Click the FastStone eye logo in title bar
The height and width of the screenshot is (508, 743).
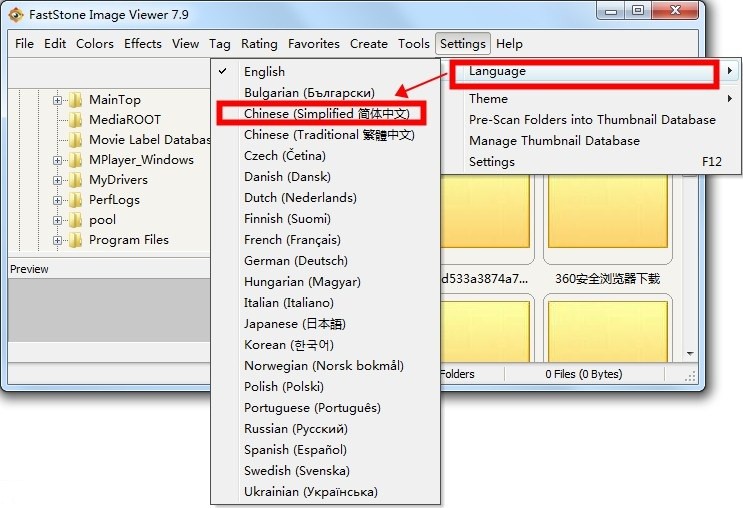coord(16,15)
